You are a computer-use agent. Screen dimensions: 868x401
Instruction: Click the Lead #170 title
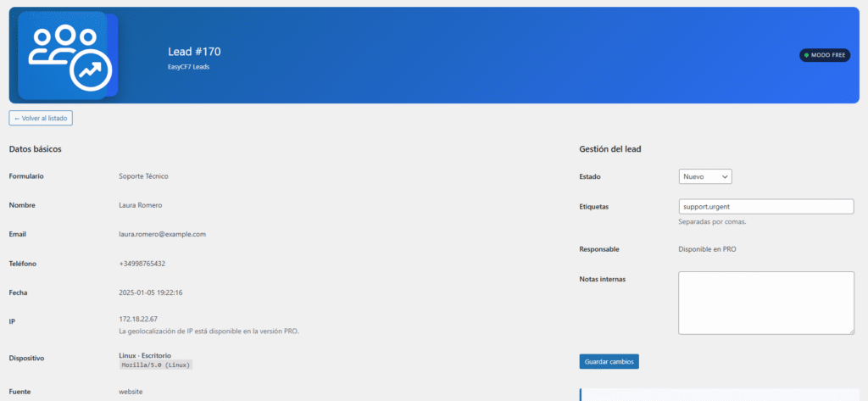point(194,52)
